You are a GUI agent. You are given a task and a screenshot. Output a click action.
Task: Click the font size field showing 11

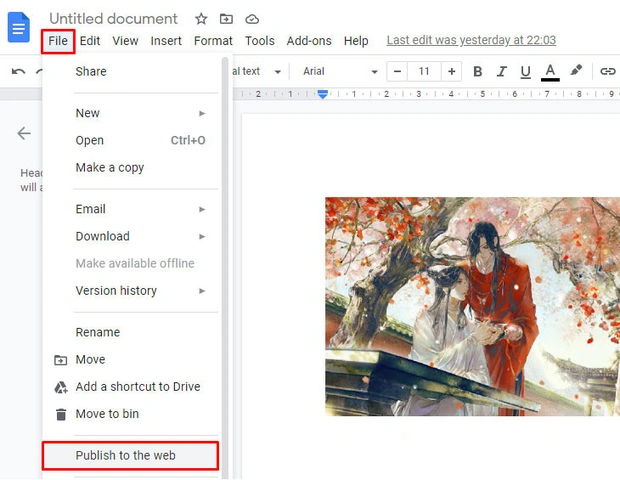[x=424, y=72]
